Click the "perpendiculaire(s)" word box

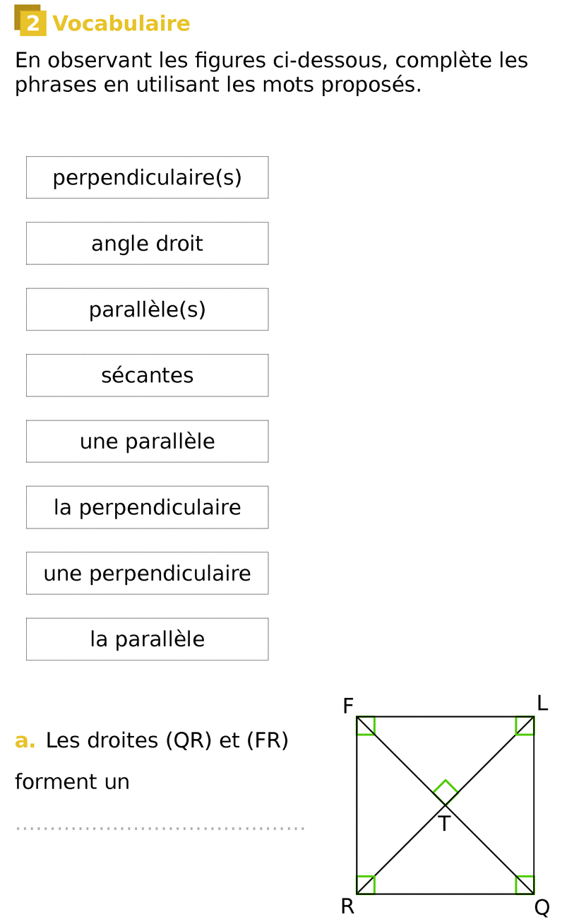(147, 177)
